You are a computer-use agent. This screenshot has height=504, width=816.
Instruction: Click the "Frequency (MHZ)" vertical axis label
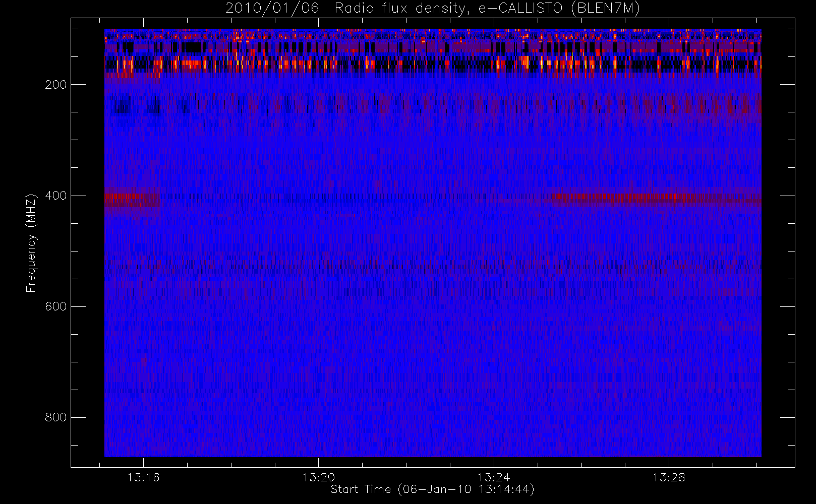pos(31,243)
